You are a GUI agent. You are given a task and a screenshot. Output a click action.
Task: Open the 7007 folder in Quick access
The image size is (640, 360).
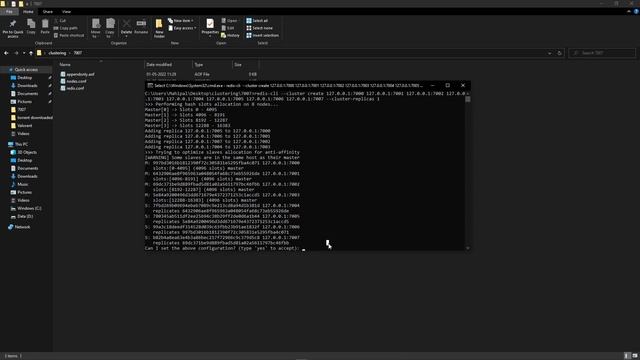coord(22,110)
